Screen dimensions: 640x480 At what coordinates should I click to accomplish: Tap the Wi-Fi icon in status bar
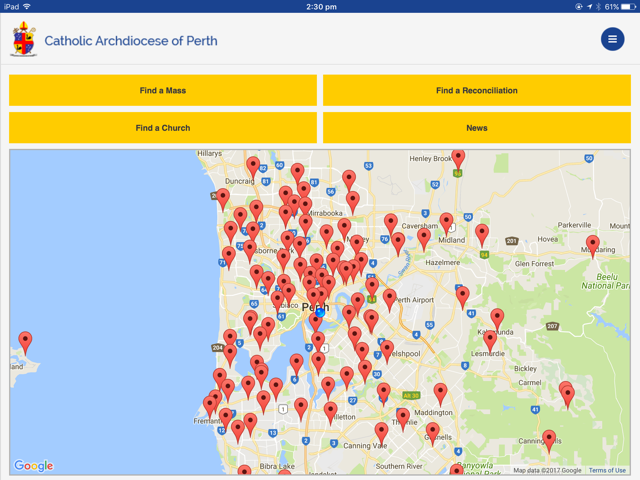click(x=27, y=6)
